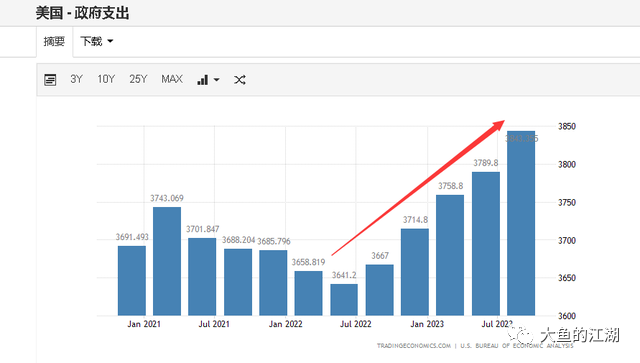Select the MAX time range

coord(172,79)
